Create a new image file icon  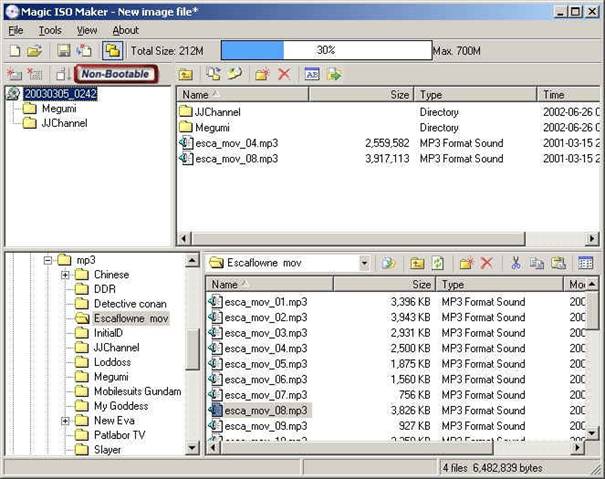tap(15, 51)
